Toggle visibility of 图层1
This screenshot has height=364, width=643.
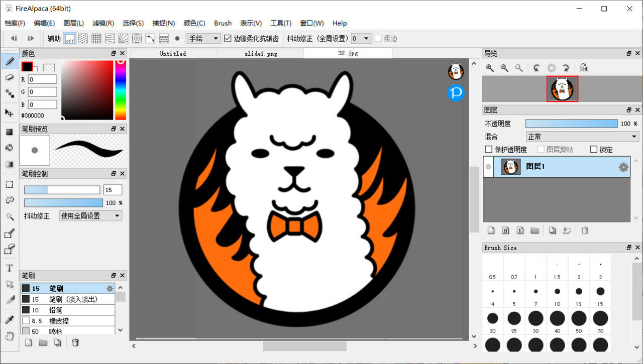(x=488, y=167)
